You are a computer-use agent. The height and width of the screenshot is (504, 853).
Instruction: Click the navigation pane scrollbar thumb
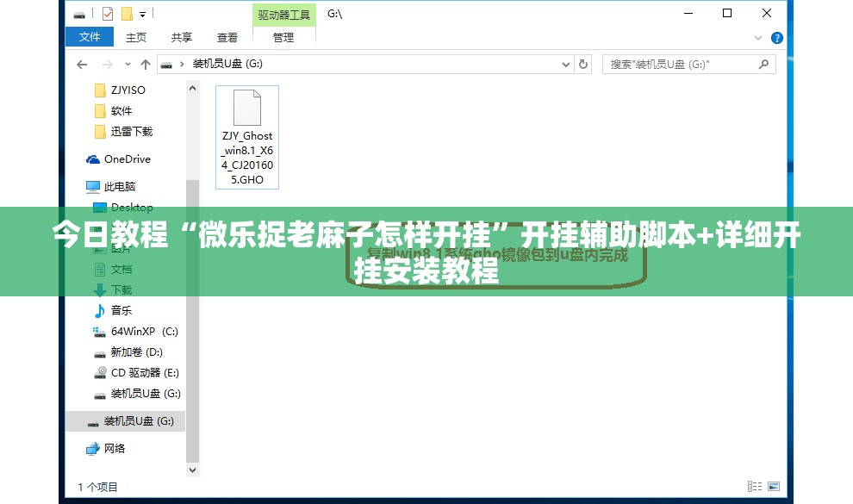tap(193, 320)
